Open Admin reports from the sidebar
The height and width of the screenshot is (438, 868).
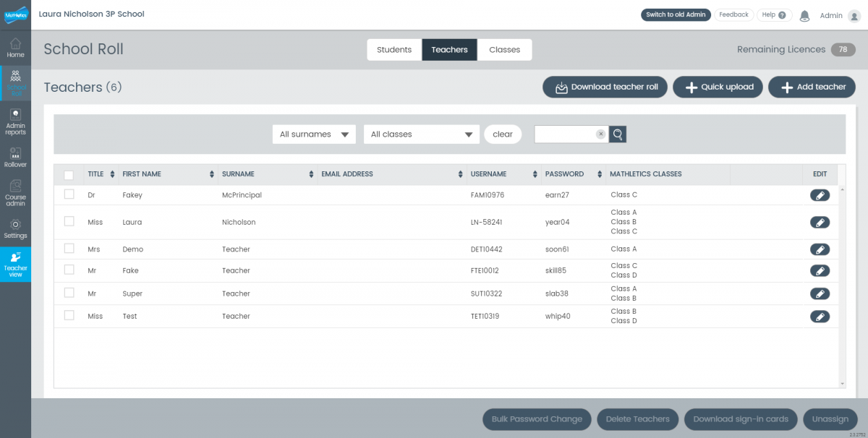[x=15, y=120]
